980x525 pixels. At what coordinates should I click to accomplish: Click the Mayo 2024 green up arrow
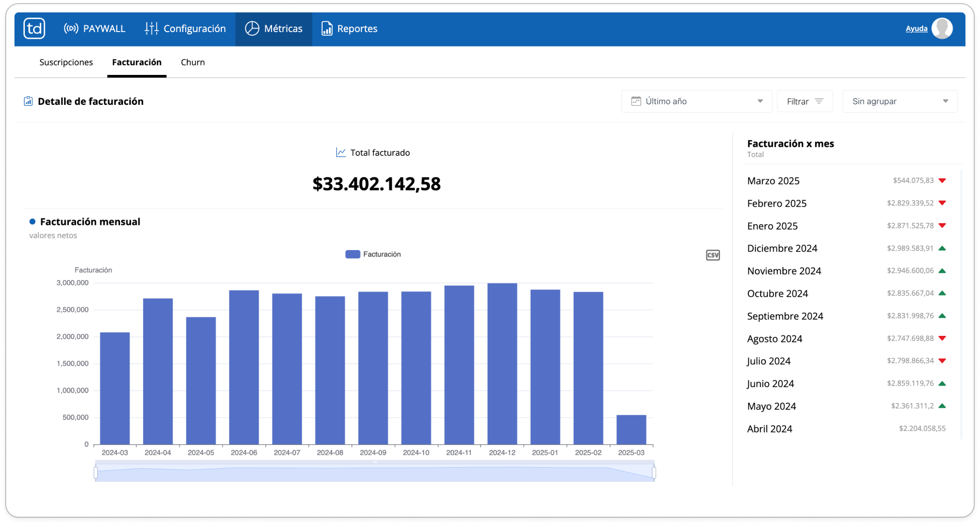click(x=942, y=406)
